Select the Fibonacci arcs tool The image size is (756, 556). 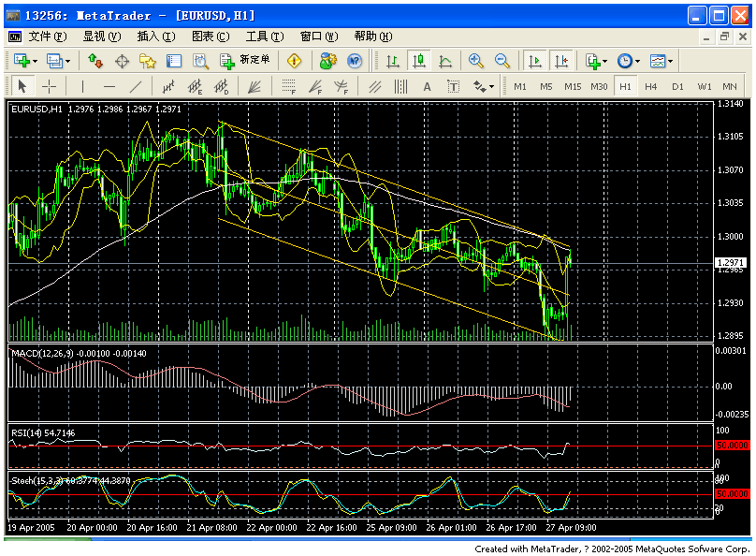tap(342, 87)
